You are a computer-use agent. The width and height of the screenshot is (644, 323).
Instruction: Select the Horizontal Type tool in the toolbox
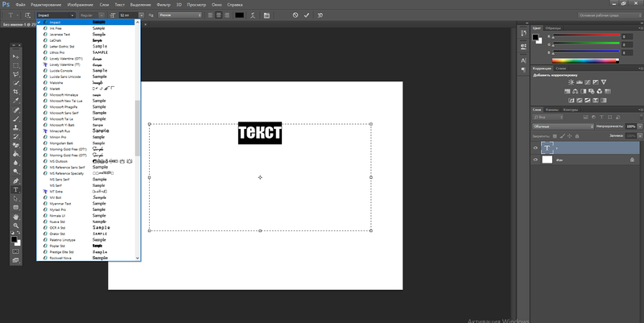tap(15, 190)
